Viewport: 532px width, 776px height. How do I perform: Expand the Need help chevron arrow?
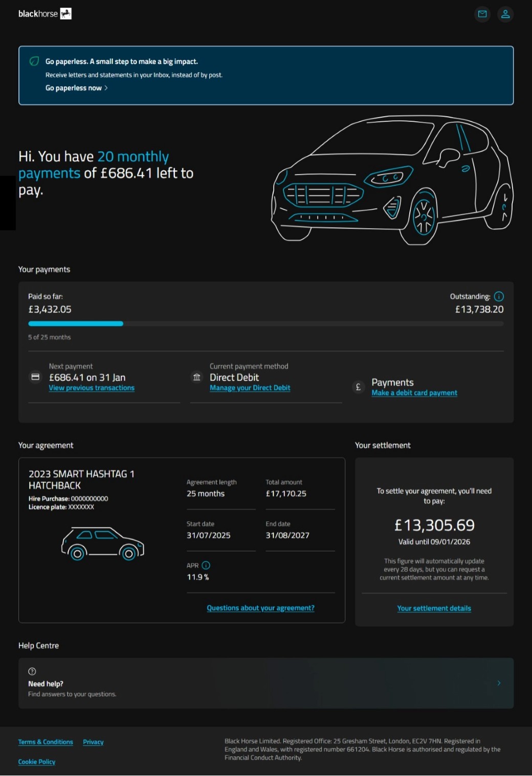[499, 683]
